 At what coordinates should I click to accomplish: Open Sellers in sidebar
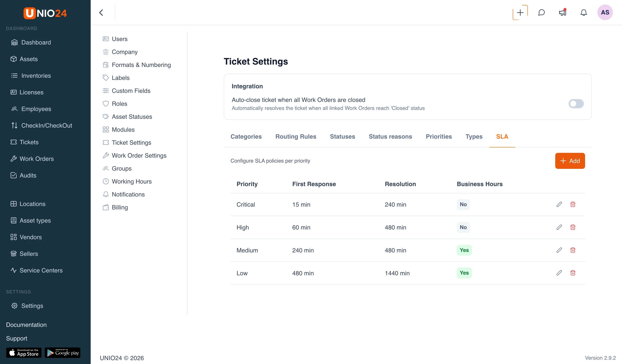click(x=24, y=254)
